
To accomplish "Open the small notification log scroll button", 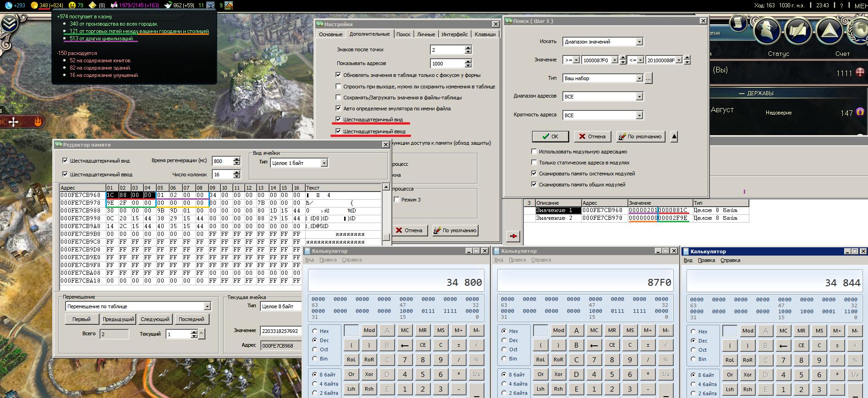I will (x=737, y=23).
